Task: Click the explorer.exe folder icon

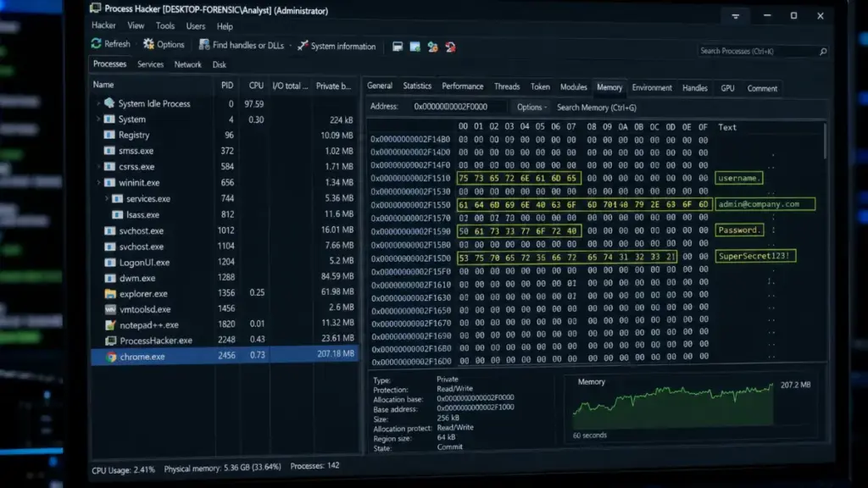Action: pyautogui.click(x=110, y=294)
